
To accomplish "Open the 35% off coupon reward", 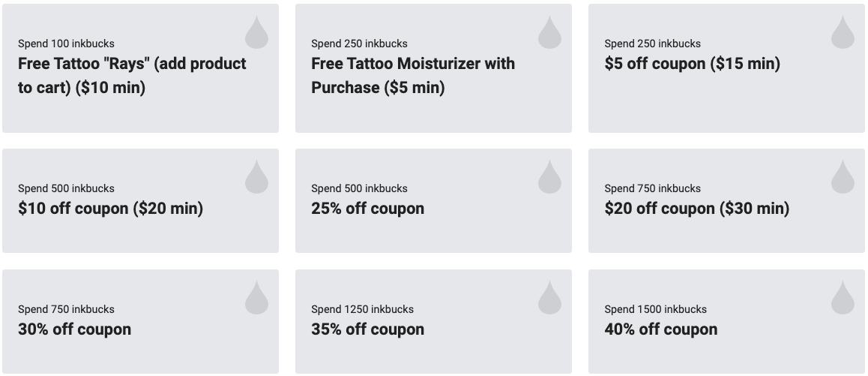I will (367, 329).
